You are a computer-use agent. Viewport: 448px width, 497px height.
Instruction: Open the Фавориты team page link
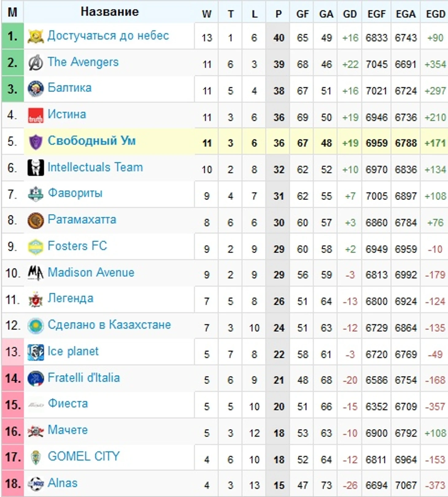pos(75,193)
